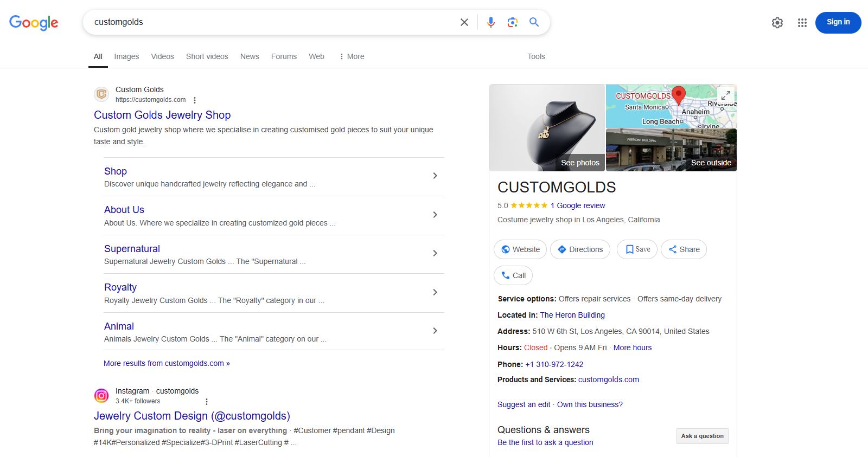The height and width of the screenshot is (457, 868).
Task: Open options menu for Instagram result
Action: (207, 402)
